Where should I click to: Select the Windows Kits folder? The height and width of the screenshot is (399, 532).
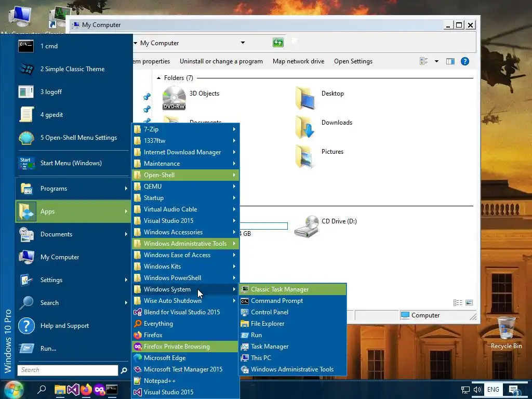click(185, 267)
